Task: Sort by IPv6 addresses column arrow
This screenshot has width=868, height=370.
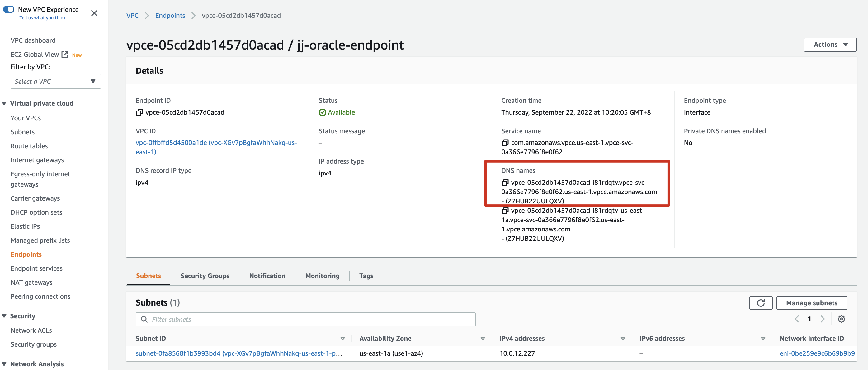Action: [x=763, y=339]
